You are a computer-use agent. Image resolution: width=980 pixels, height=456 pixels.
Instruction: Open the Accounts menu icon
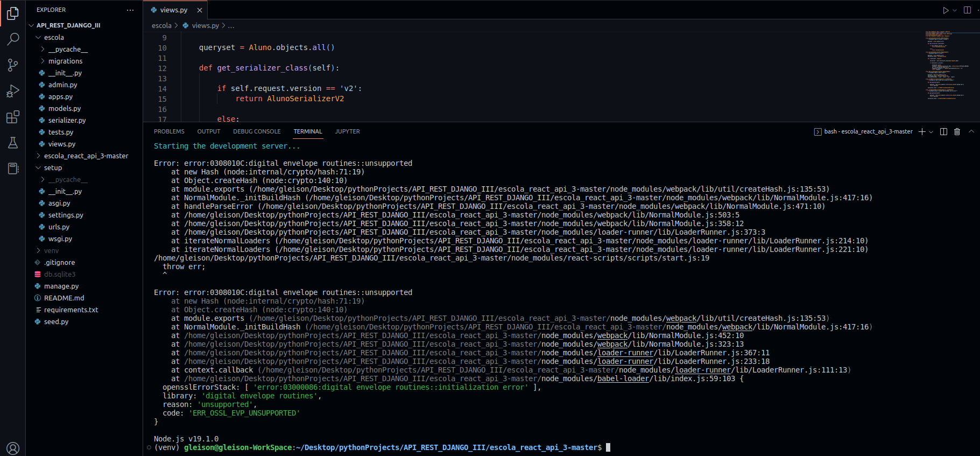point(13,448)
